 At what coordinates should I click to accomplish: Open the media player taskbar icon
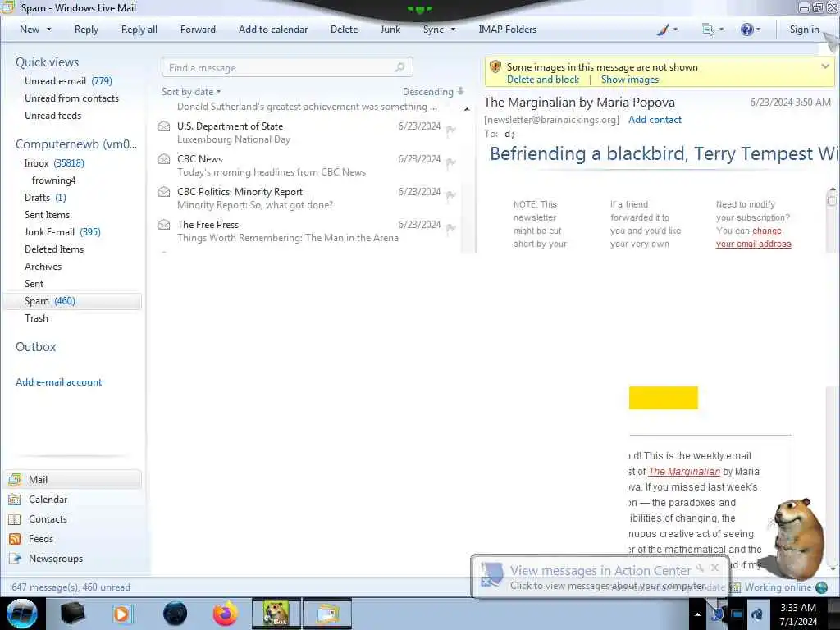(x=122, y=614)
